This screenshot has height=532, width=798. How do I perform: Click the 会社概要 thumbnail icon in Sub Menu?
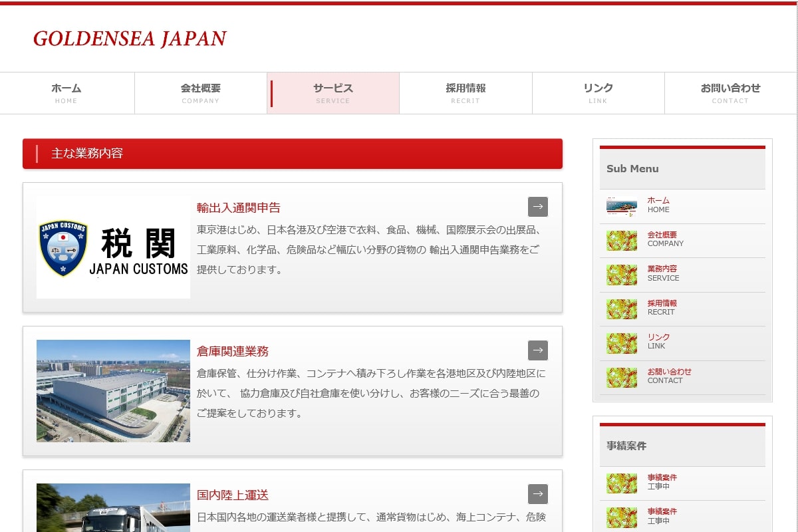click(622, 240)
